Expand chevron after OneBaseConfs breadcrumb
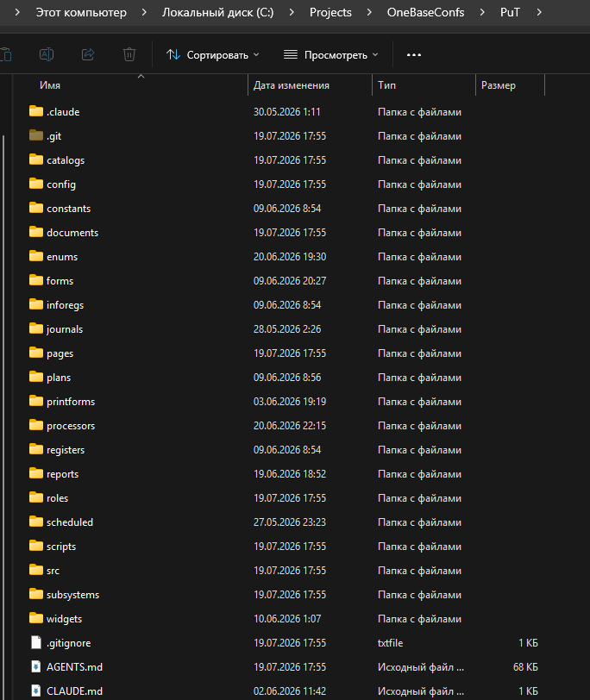 482,12
